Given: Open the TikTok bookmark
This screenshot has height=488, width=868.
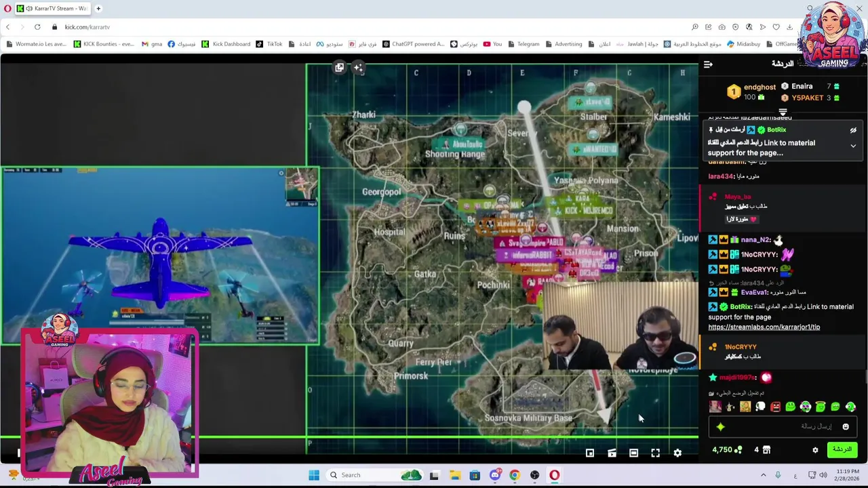Looking at the screenshot, I should 269,44.
